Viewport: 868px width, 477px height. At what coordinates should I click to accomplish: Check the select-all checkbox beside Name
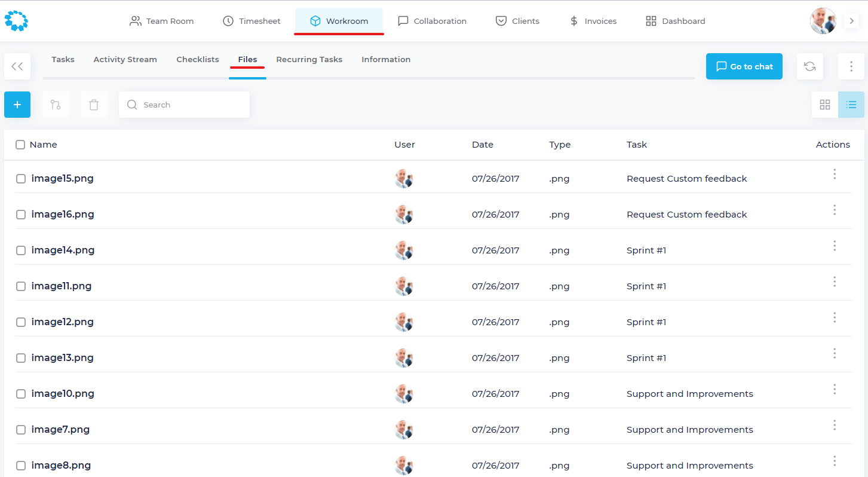coord(20,145)
